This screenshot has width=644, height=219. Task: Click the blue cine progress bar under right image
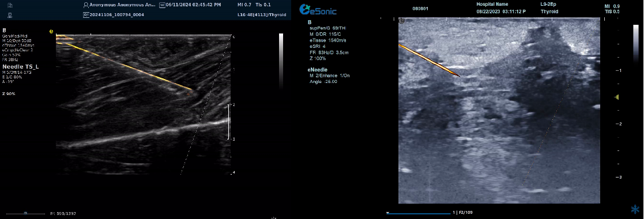pyautogui.click(x=418, y=213)
